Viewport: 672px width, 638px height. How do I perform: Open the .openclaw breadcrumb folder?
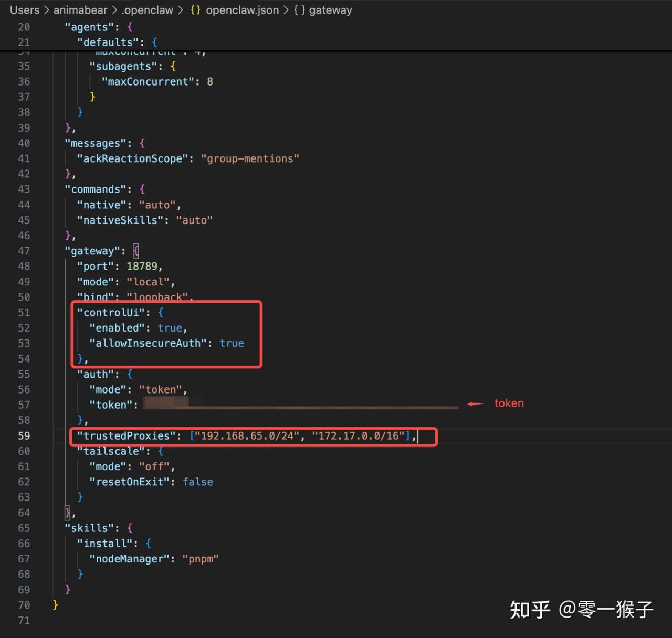(148, 10)
